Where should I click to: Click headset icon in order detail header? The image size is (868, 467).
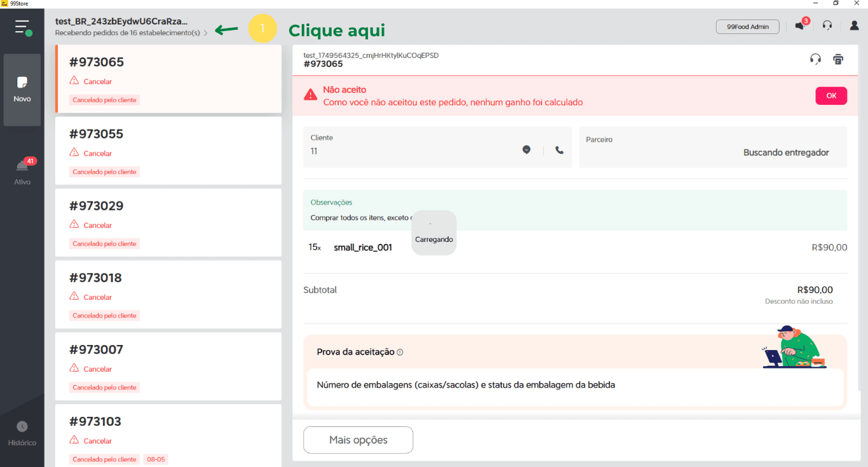click(815, 59)
